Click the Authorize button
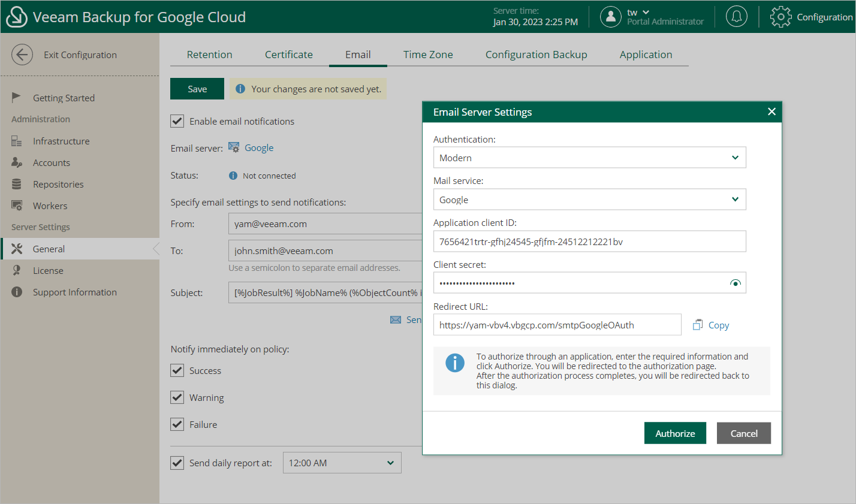 pyautogui.click(x=675, y=433)
